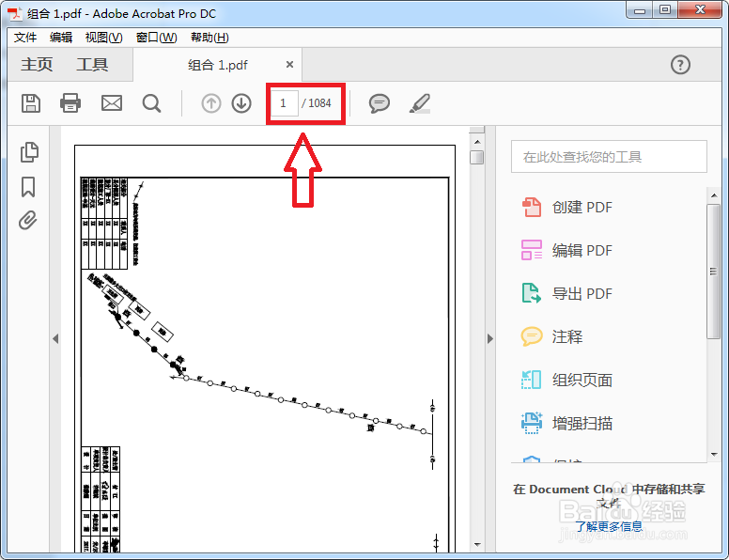The height and width of the screenshot is (560, 729).
Task: Open the 组织页面 tool label
Action: point(582,380)
